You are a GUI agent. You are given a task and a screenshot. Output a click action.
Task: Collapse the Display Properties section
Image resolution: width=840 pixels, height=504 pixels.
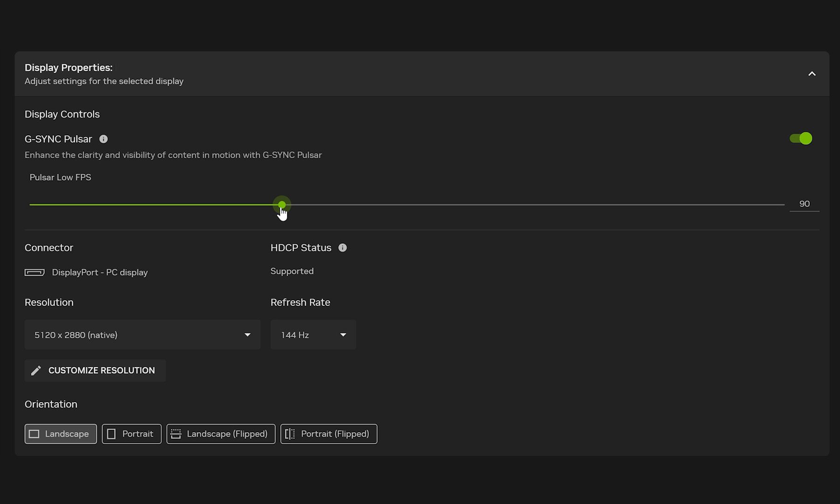coord(812,74)
